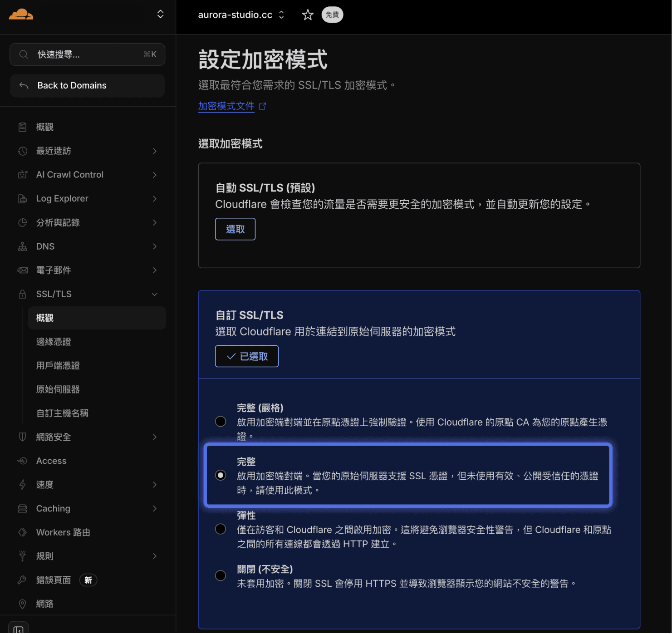Click the DNS network tree icon
The image size is (672, 634).
pyautogui.click(x=22, y=246)
